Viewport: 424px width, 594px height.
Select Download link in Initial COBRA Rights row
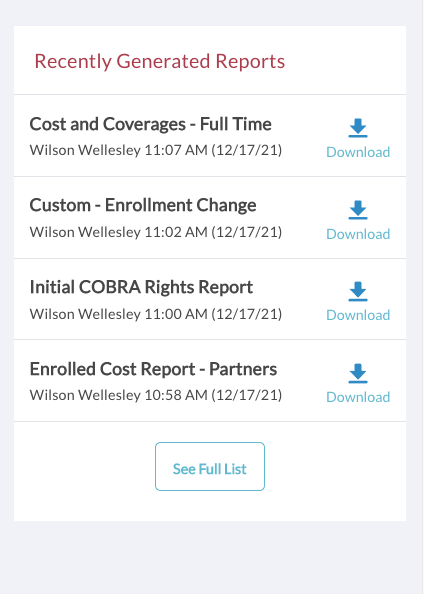coord(358,315)
